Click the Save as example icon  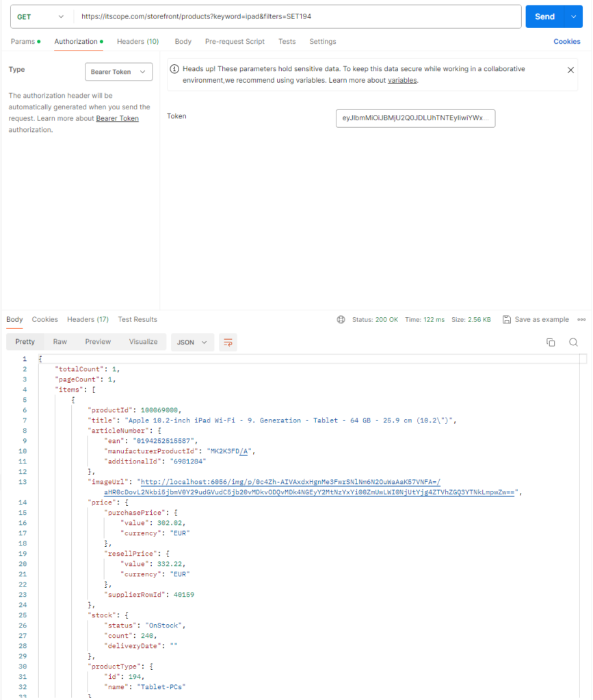(507, 320)
